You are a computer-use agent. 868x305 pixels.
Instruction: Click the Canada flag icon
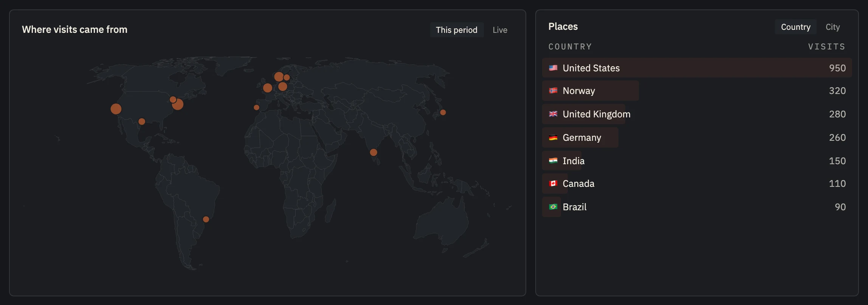point(553,183)
